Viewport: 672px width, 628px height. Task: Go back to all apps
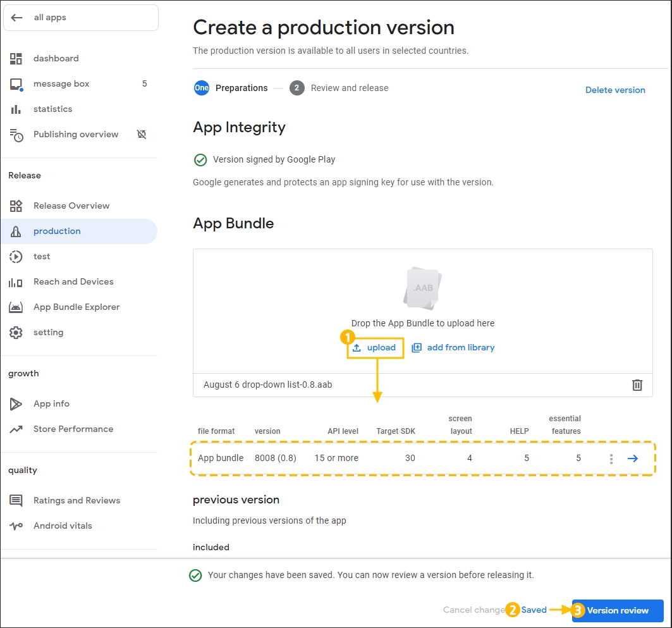click(x=81, y=18)
